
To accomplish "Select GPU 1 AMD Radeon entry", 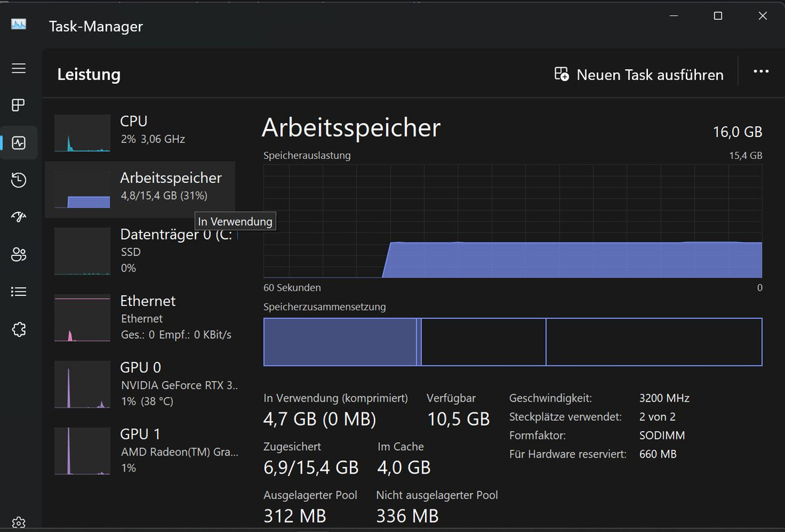I will tap(140, 450).
